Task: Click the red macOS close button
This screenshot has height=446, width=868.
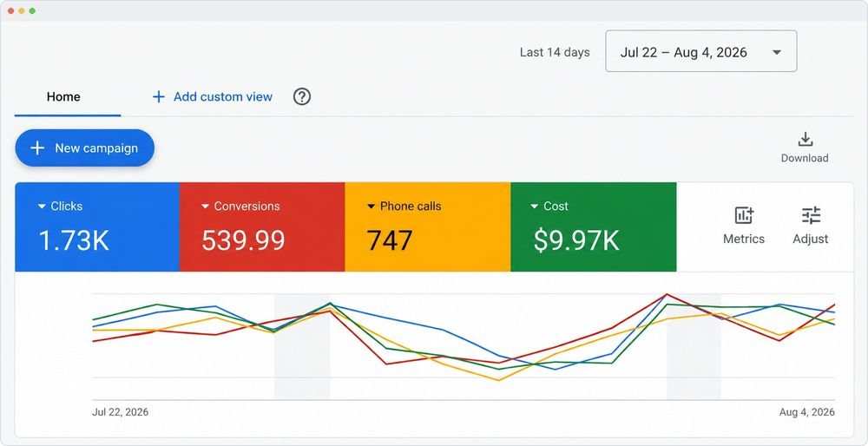Action: tap(10, 10)
